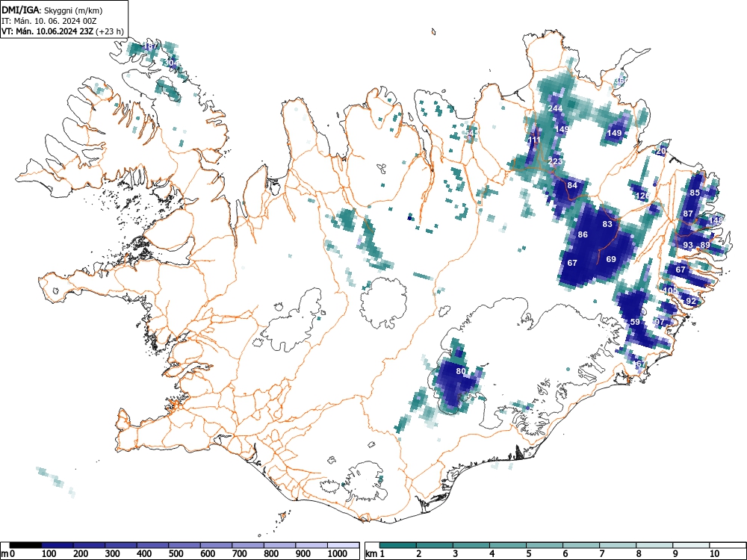Click the value 80 over the southern glacier
Viewport: 747px width, 560px height.
click(x=461, y=371)
